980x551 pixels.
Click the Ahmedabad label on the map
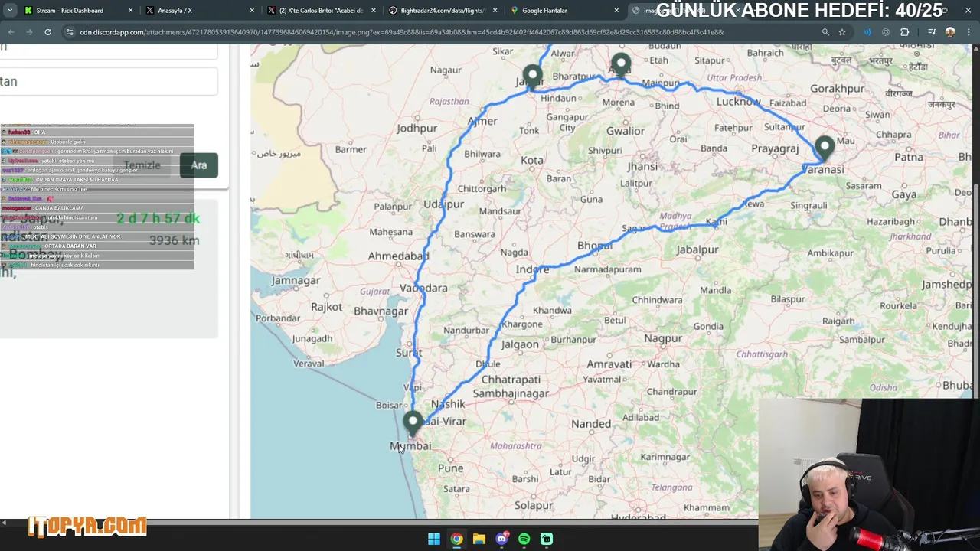(398, 256)
